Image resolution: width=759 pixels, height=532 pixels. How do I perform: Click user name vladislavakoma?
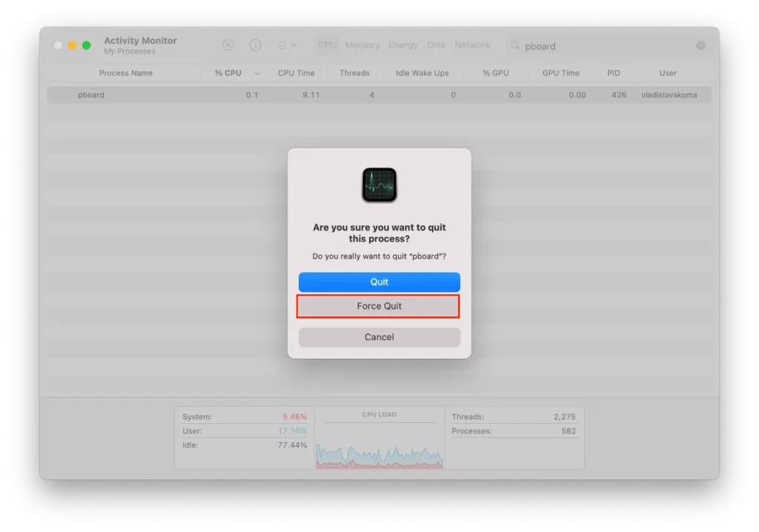(669, 95)
